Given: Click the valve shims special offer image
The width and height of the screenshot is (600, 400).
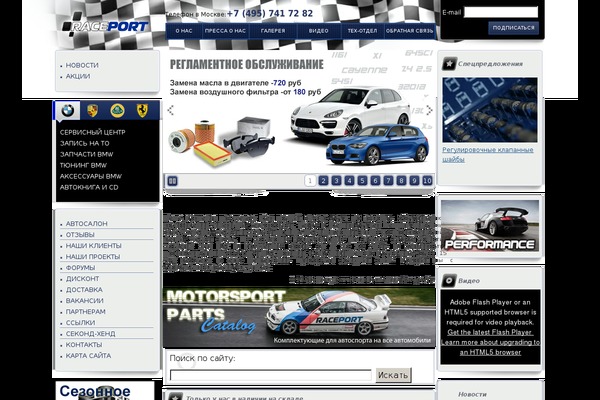Looking at the screenshot, I should point(490,110).
